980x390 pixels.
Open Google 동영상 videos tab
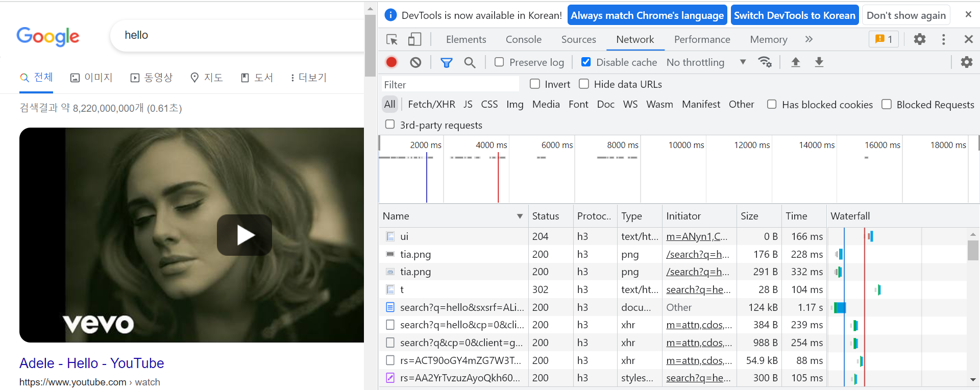tap(152, 78)
